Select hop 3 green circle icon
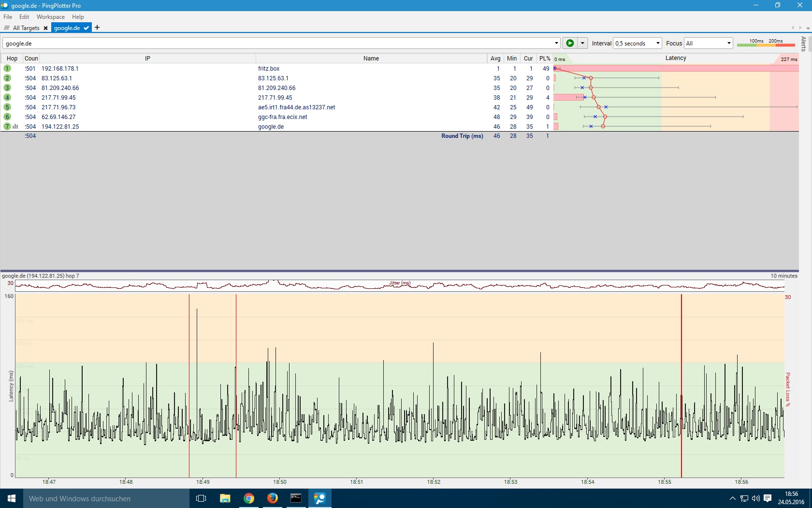This screenshot has height=508, width=812. click(7, 88)
